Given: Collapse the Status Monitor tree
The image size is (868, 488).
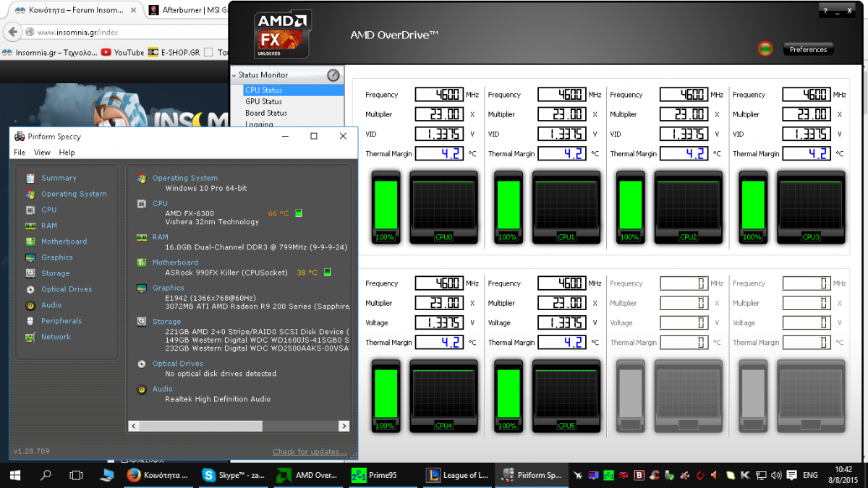Looking at the screenshot, I should point(234,75).
